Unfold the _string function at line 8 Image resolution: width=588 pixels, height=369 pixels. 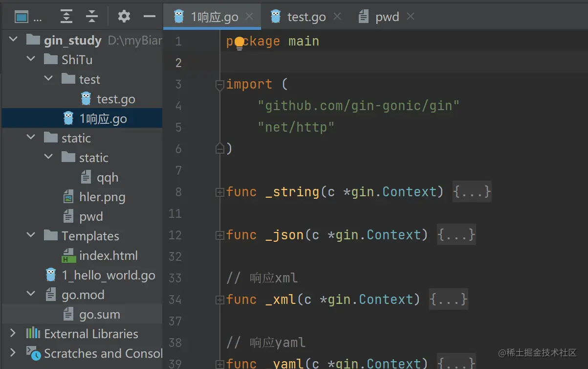point(219,192)
